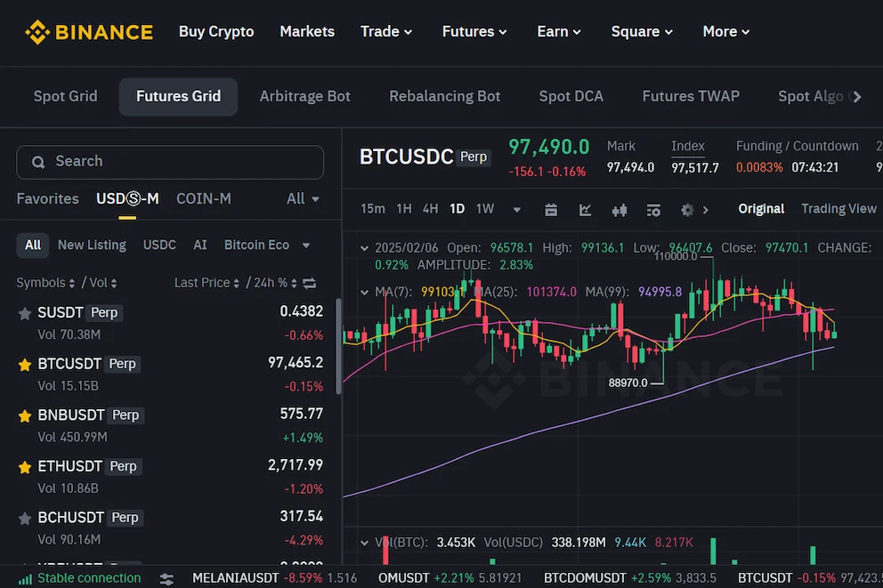Image resolution: width=883 pixels, height=588 pixels.
Task: Click Buy Crypto link
Action: coord(216,31)
